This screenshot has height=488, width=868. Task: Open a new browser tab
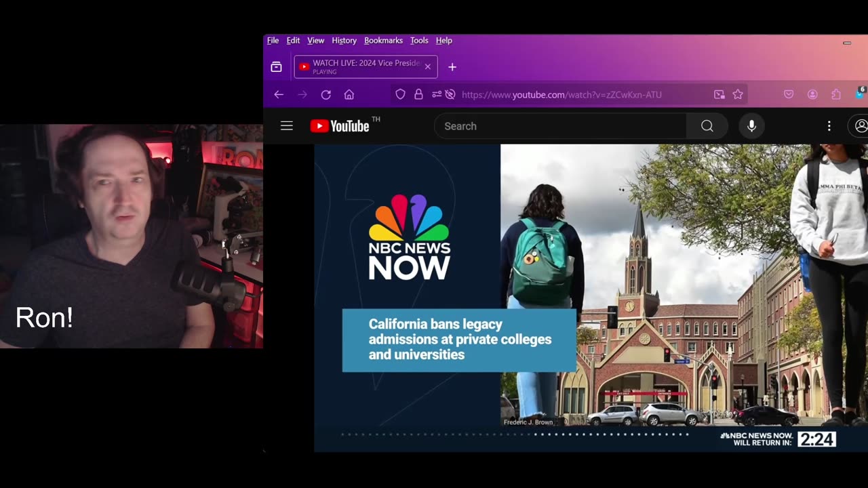pos(452,67)
